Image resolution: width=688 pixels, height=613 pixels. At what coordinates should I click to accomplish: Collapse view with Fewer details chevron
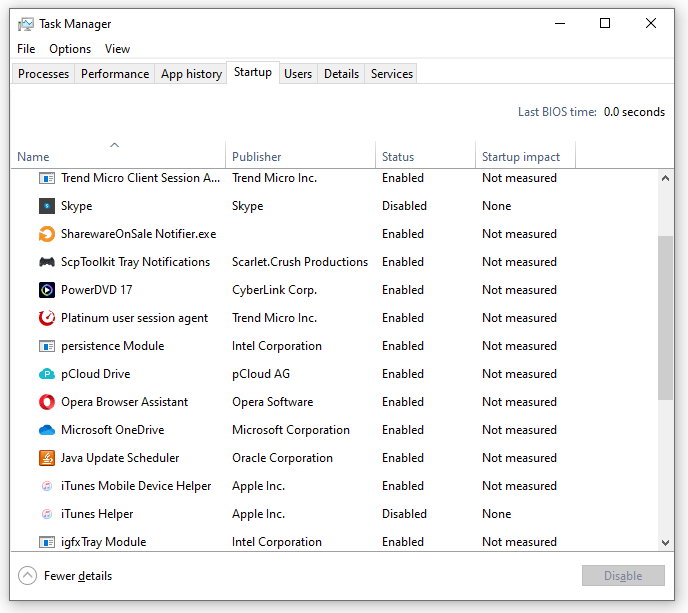28,576
